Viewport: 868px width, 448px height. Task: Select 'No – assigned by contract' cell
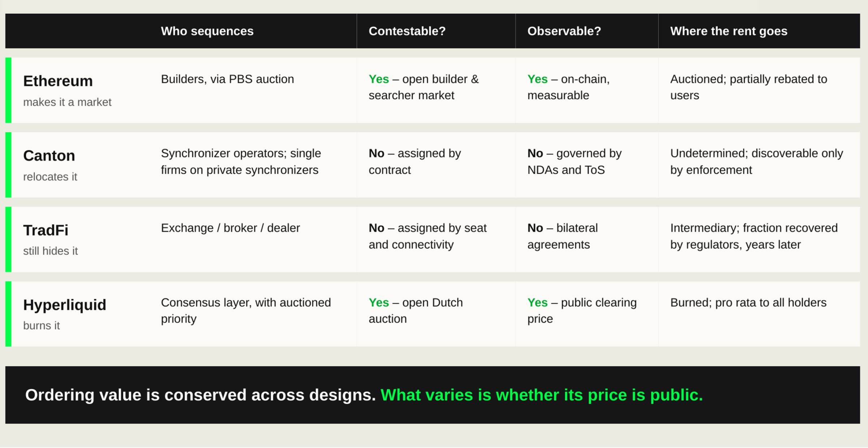point(414,161)
